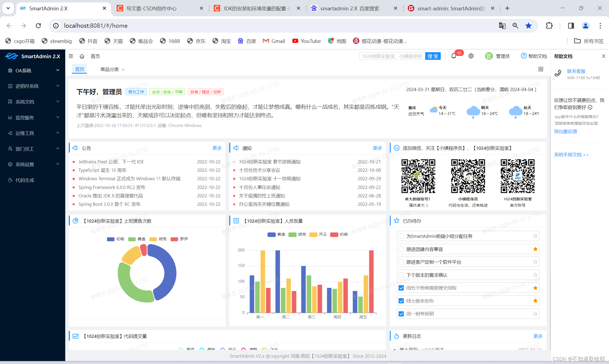Expand the 系统文档 sidebar menu

[33, 102]
